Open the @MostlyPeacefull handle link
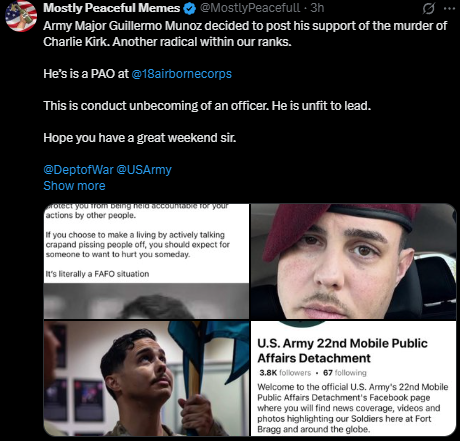 [x=250, y=8]
